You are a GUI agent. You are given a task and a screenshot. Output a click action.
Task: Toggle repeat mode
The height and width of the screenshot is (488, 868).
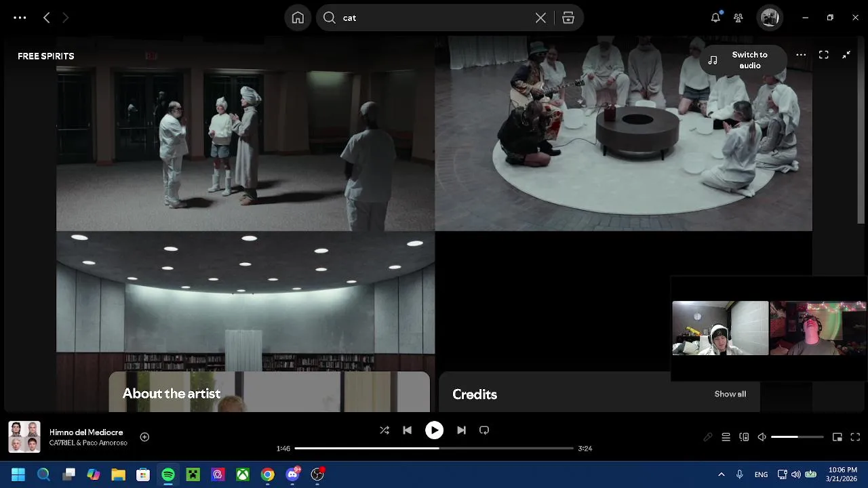[x=484, y=430]
